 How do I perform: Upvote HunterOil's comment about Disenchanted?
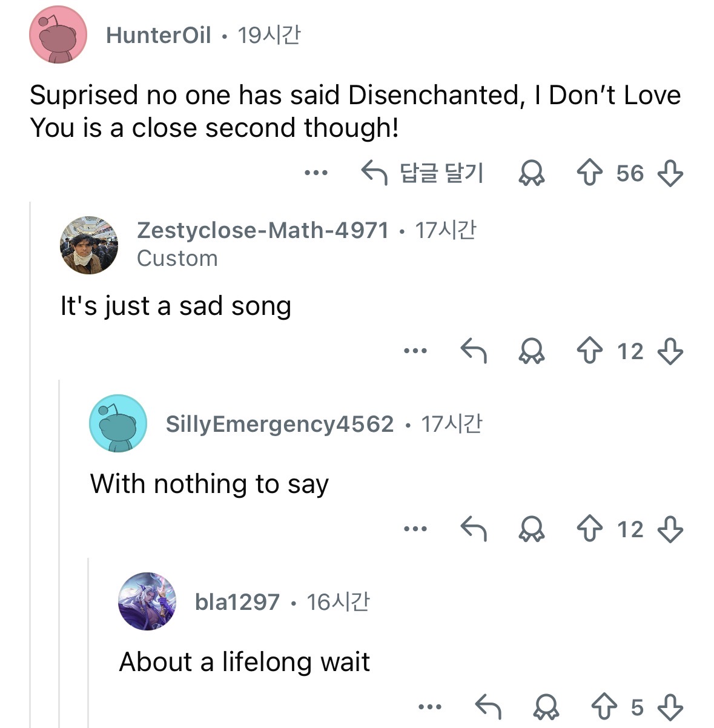589,173
